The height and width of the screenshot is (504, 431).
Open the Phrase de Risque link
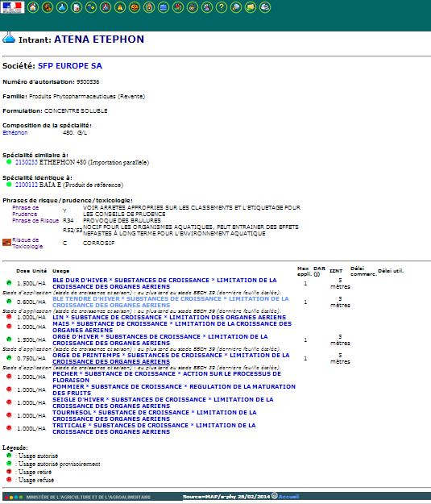pos(35,220)
